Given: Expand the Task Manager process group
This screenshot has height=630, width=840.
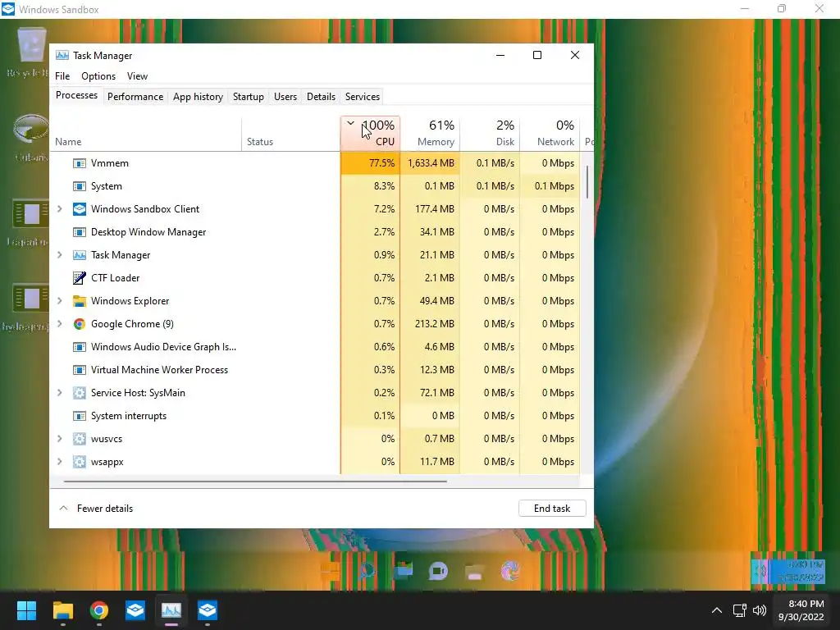Looking at the screenshot, I should 59,255.
